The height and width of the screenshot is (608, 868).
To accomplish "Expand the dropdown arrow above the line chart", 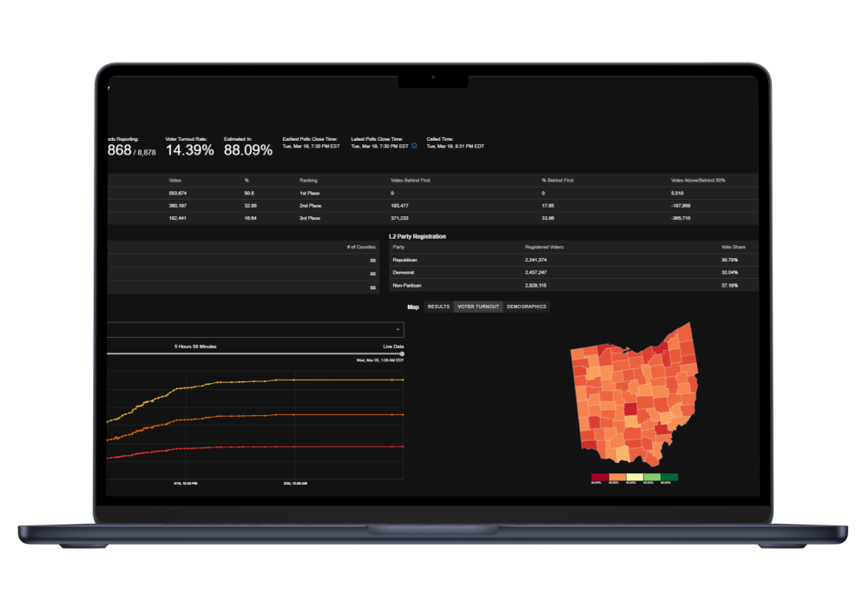I will 398,330.
